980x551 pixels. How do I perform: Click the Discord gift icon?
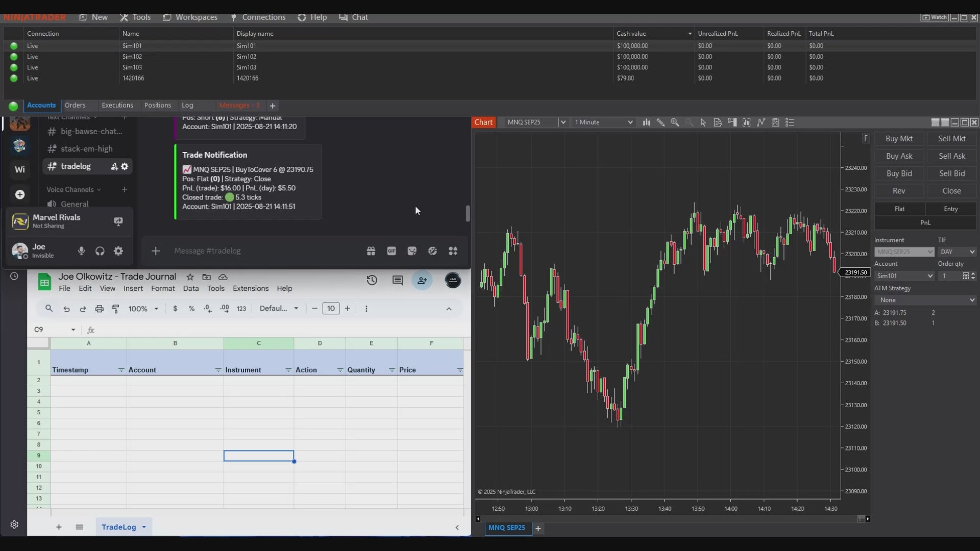point(371,251)
